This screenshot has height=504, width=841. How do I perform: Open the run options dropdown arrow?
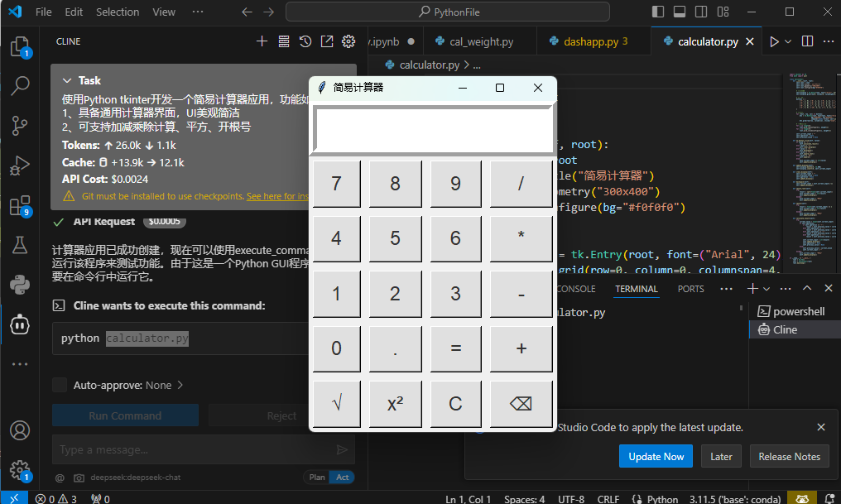tap(788, 41)
